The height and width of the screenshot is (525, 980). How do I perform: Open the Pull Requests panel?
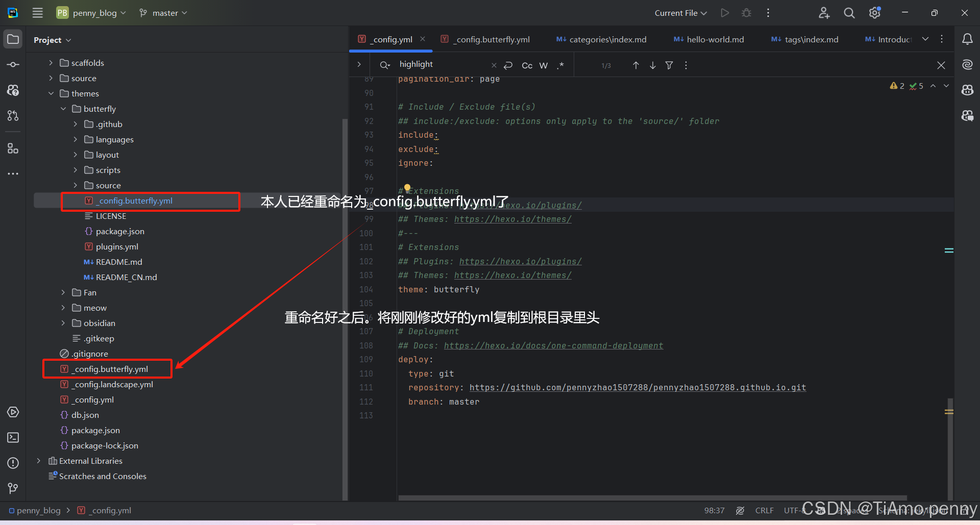click(13, 115)
